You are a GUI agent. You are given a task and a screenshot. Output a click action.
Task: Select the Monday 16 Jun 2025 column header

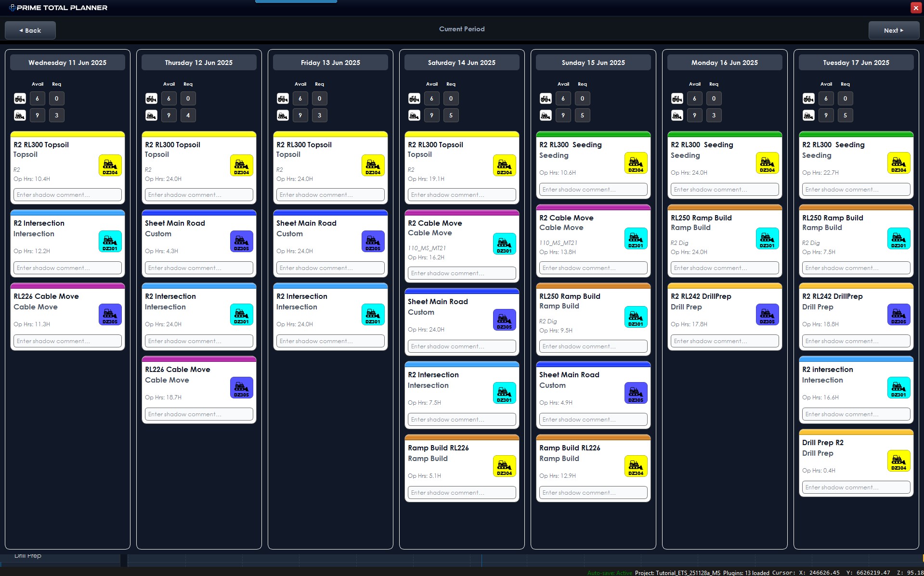[724, 62]
